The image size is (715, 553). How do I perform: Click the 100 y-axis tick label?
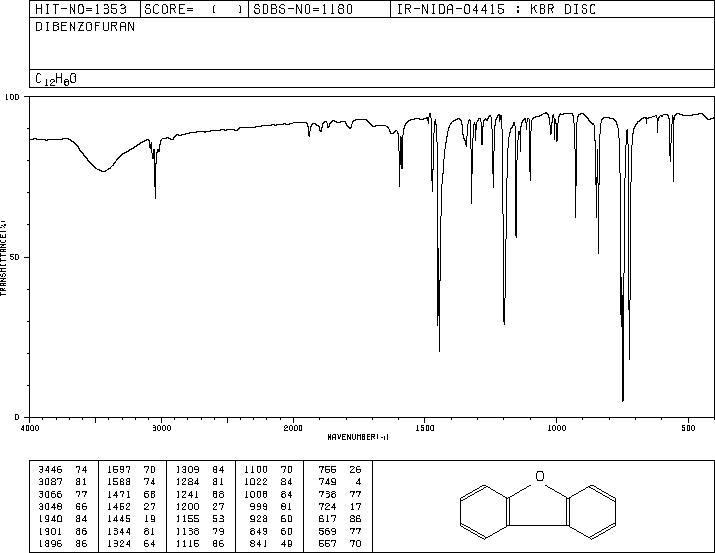pyautogui.click(x=12, y=97)
